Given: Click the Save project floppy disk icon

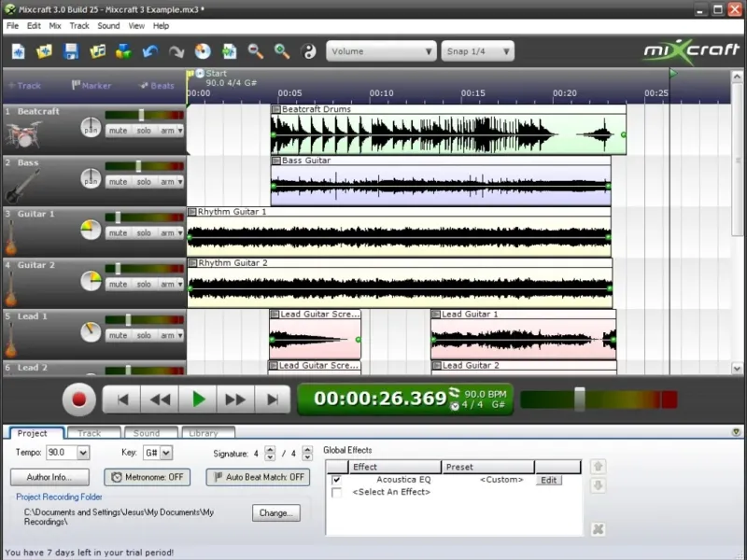Looking at the screenshot, I should (71, 51).
